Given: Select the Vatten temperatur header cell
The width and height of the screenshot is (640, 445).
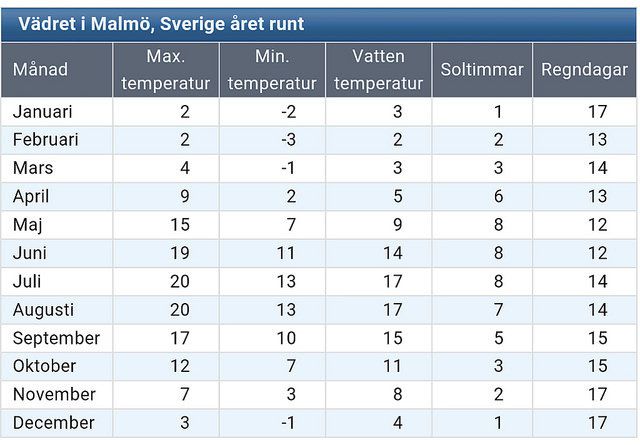Looking at the screenshot, I should 379,70.
